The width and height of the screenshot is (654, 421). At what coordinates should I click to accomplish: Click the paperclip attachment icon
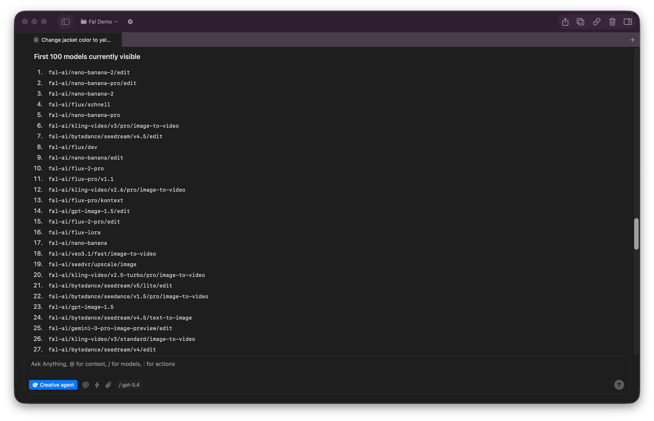(x=108, y=385)
